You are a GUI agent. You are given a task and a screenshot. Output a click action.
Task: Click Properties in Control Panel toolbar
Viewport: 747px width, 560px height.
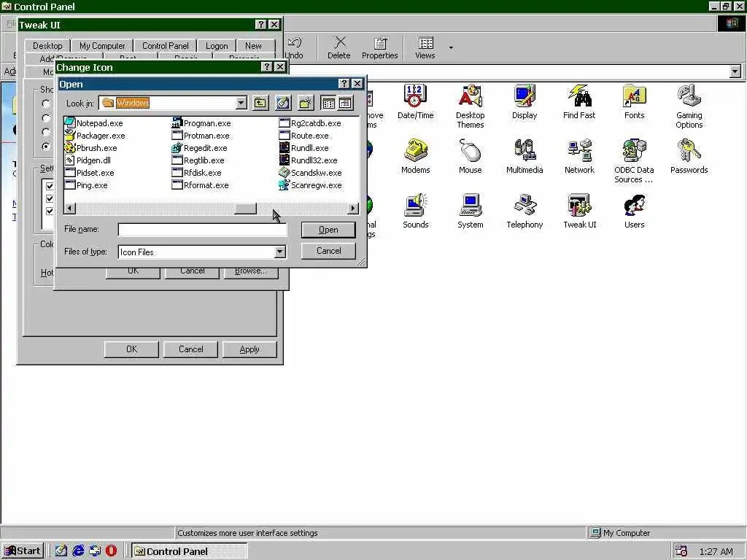(x=379, y=47)
